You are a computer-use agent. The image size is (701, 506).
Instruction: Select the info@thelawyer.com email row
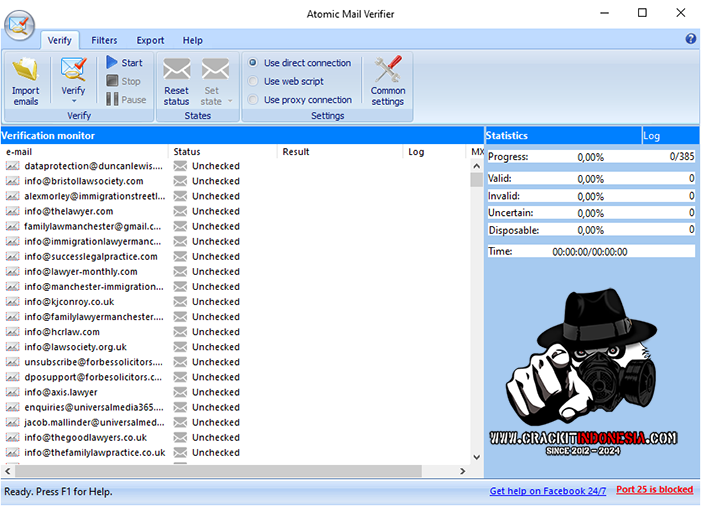(69, 211)
